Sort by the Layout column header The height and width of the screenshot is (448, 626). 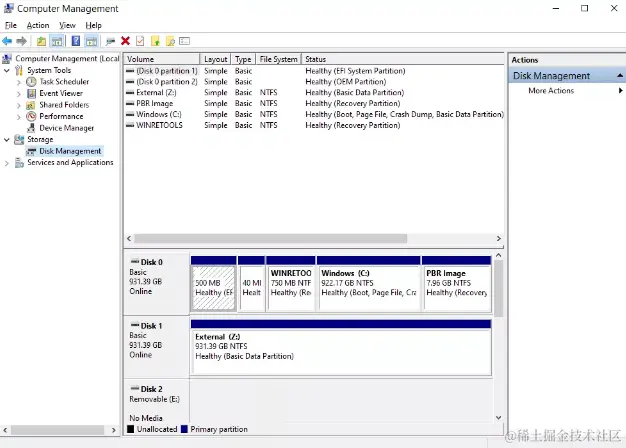(x=216, y=59)
